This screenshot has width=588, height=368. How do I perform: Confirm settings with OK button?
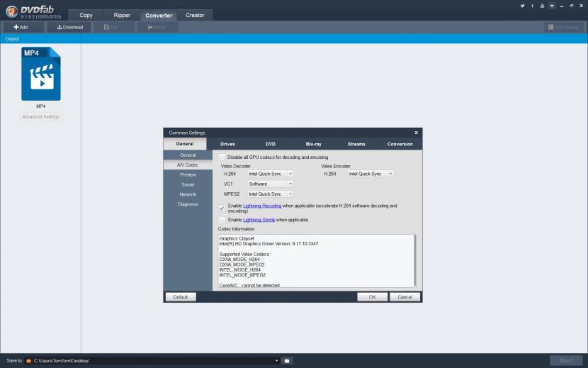click(373, 297)
